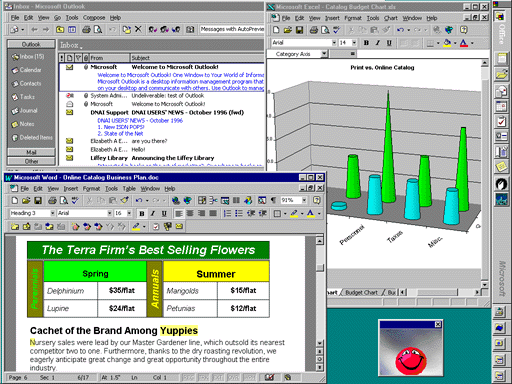Click Word bulleted list icon

point(239,213)
